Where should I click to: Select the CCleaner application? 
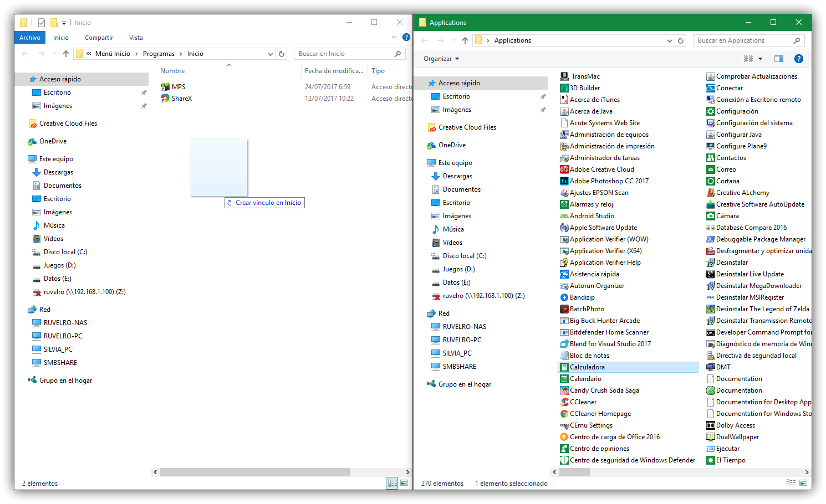(578, 402)
